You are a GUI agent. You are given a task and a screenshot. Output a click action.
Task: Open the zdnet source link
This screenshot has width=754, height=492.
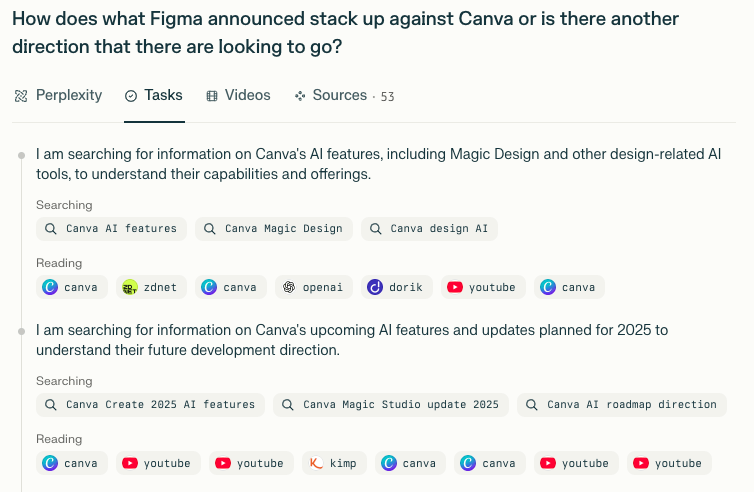click(x=151, y=287)
